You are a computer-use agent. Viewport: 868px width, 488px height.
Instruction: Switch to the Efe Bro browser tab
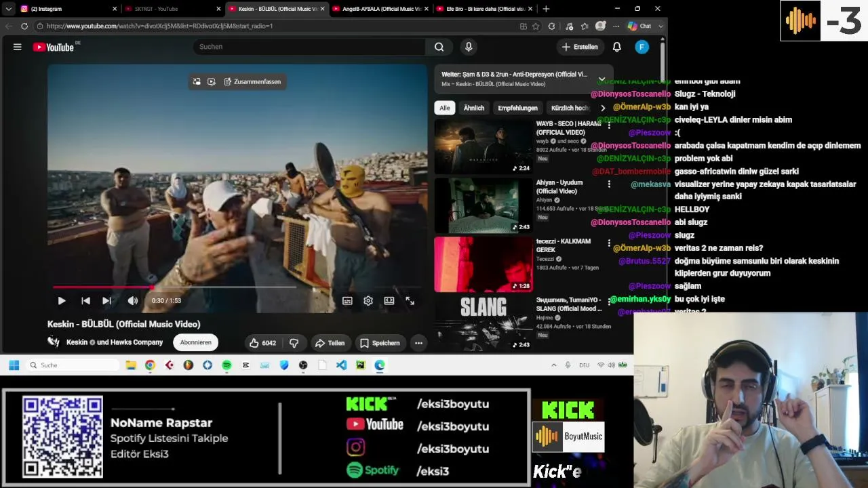point(484,9)
